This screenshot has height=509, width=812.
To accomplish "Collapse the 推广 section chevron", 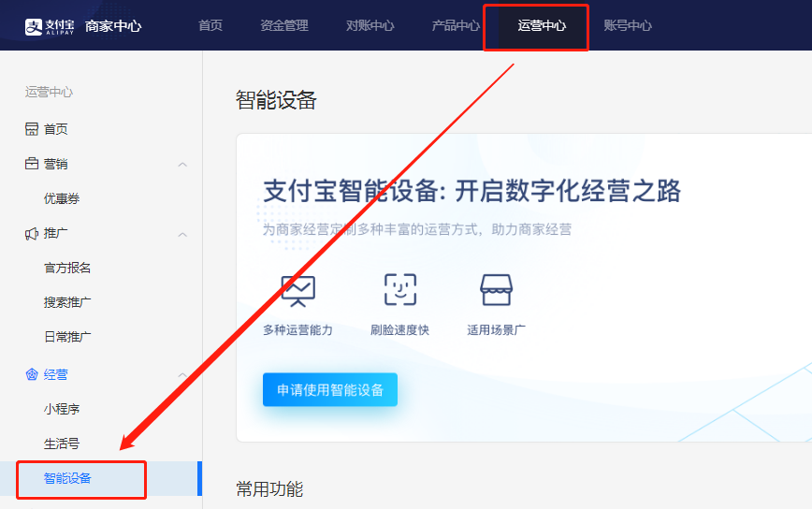I will tap(182, 234).
